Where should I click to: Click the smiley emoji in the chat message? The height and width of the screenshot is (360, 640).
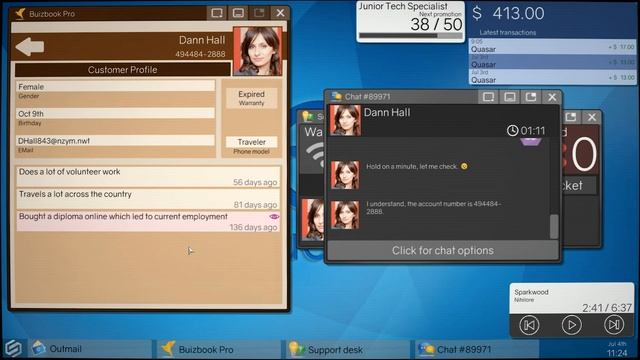(464, 166)
